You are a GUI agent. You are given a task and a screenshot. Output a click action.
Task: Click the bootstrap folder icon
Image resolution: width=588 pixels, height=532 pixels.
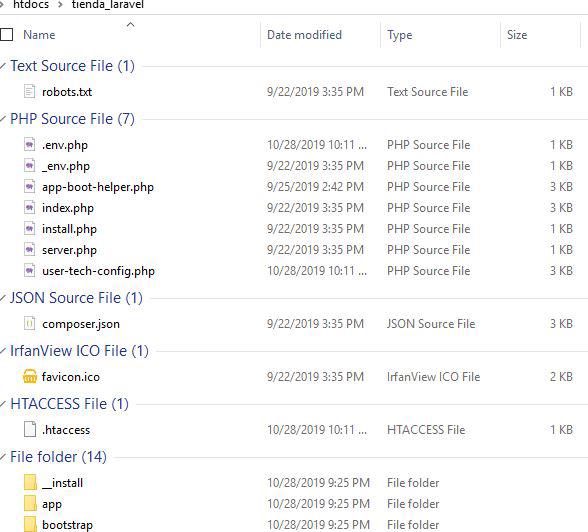pos(30,524)
